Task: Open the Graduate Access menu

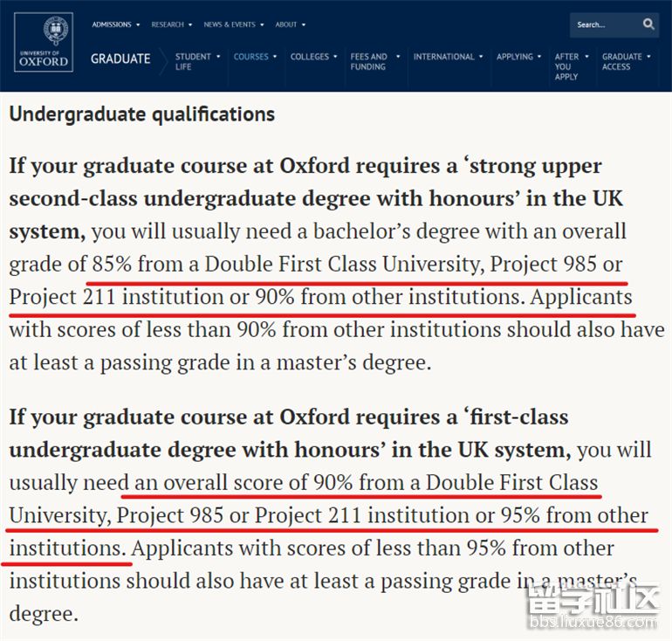Action: tap(626, 62)
